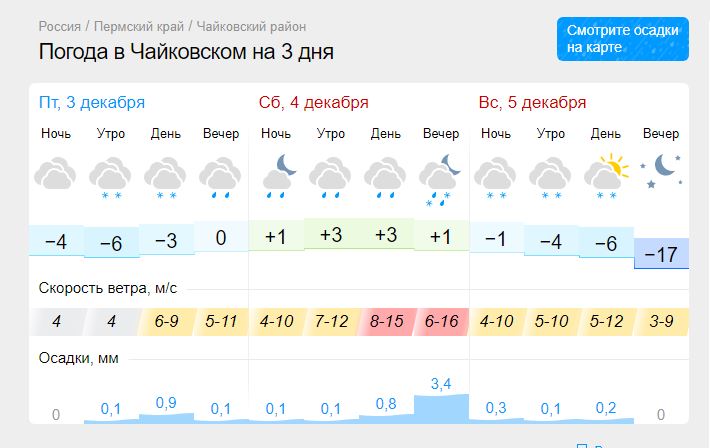Click the −17 temperature cell
Viewport: 710px width, 448px height.
pyautogui.click(x=661, y=254)
